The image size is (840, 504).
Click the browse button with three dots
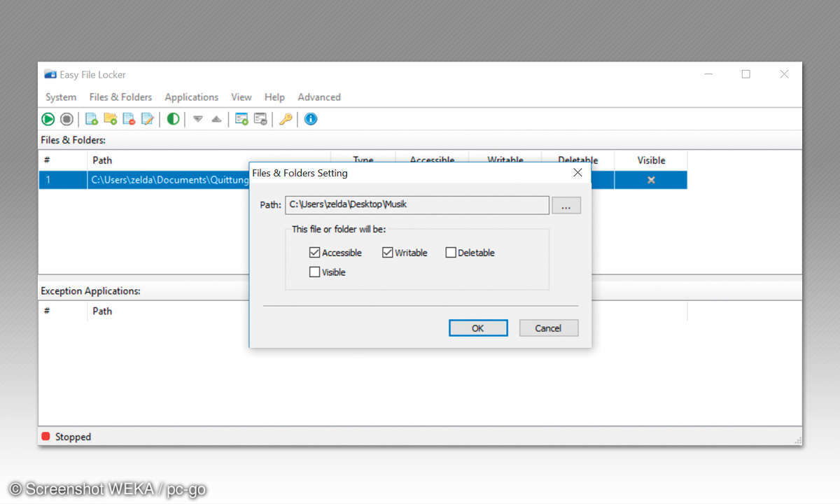click(x=566, y=205)
